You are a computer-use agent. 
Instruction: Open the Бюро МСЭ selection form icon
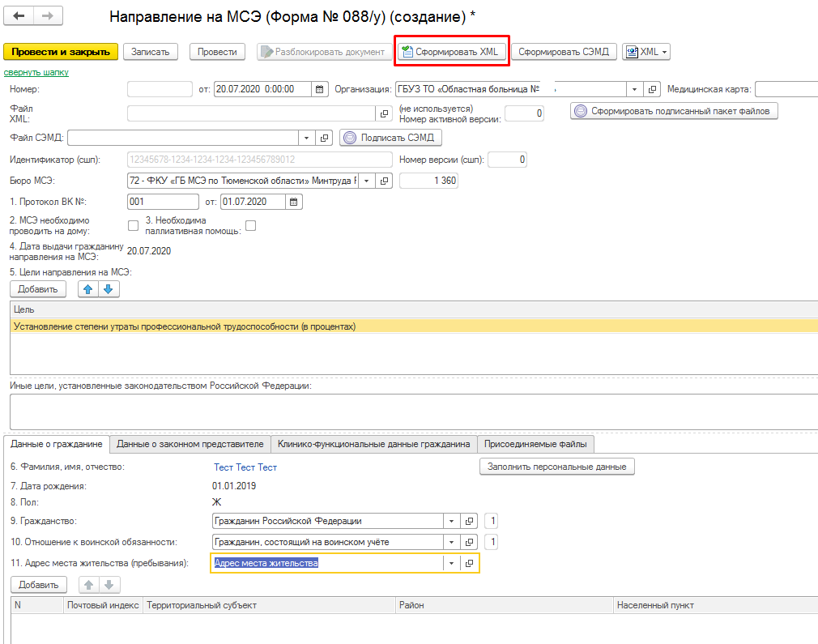click(x=385, y=181)
